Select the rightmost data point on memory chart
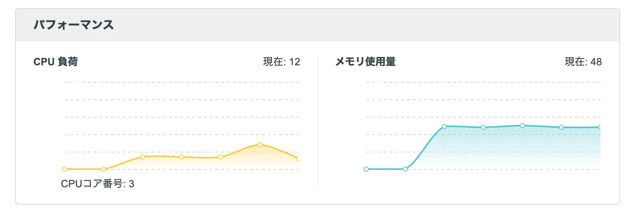Viewport: 644px width, 217px height. point(600,127)
